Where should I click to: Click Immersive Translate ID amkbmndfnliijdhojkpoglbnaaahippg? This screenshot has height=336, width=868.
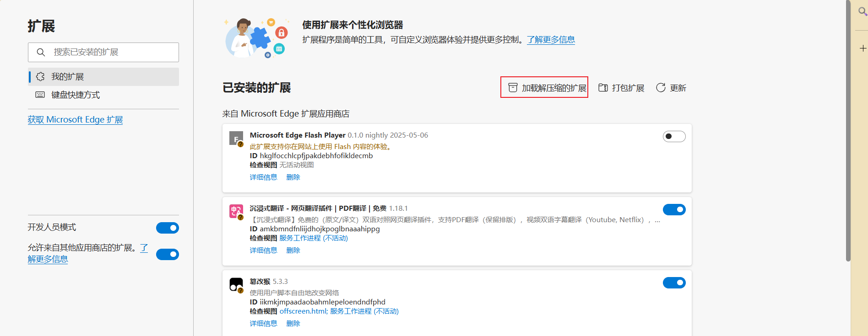point(320,229)
